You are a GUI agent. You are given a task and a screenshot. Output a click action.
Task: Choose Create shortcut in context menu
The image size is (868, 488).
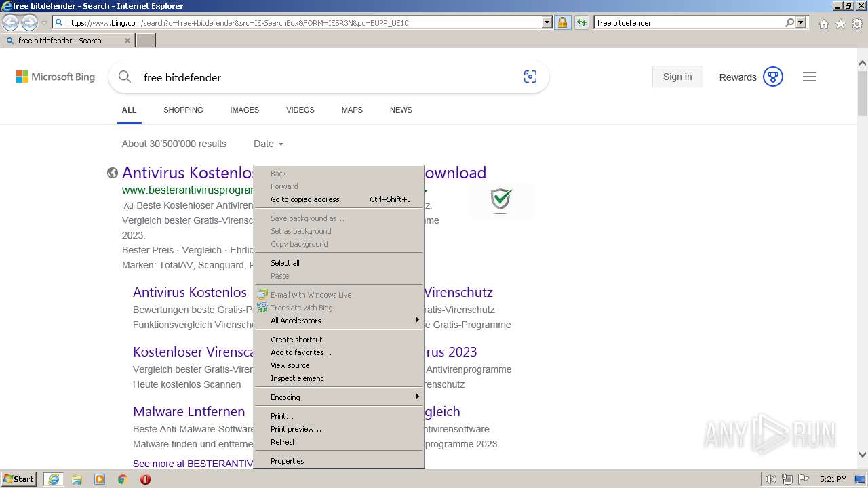pyautogui.click(x=339, y=340)
